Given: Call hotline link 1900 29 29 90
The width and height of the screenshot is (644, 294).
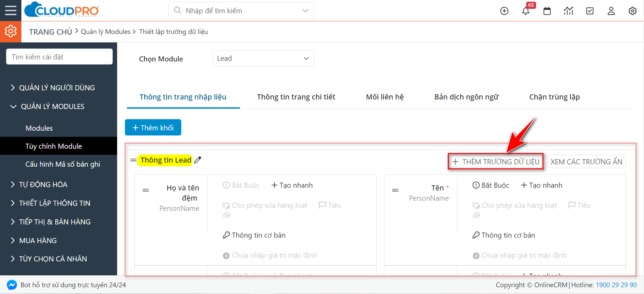Looking at the screenshot, I should (x=616, y=285).
